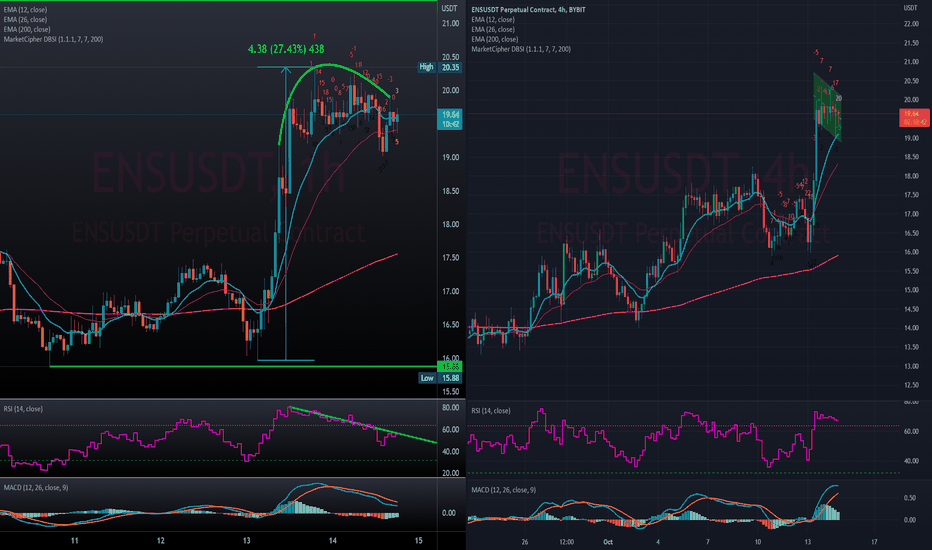Click 12:00 on 4h time axis

(566, 542)
